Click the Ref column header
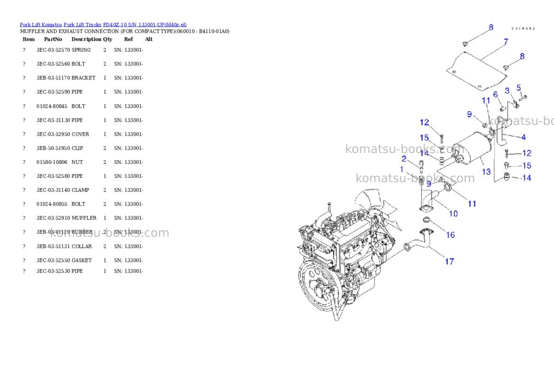The image size is (554, 392). click(x=129, y=39)
